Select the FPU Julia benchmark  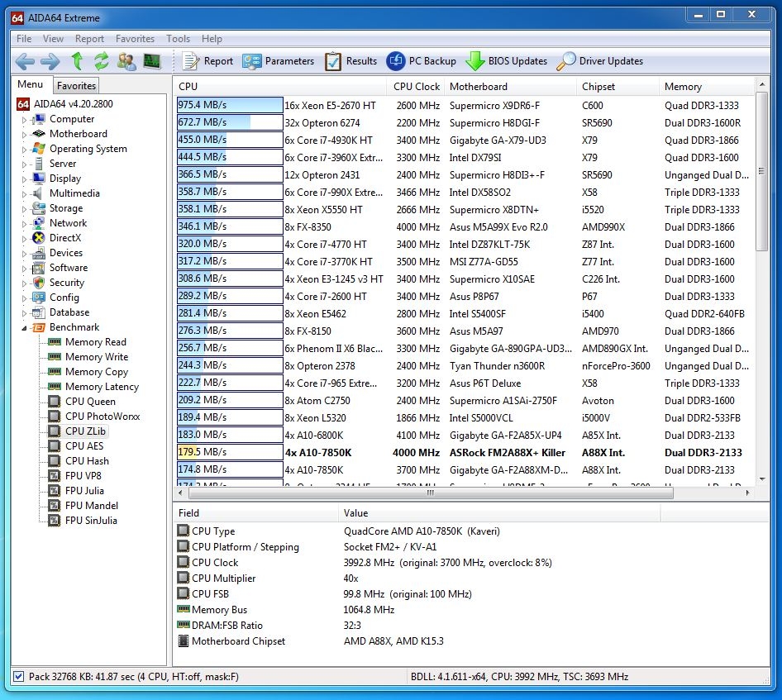(84, 491)
